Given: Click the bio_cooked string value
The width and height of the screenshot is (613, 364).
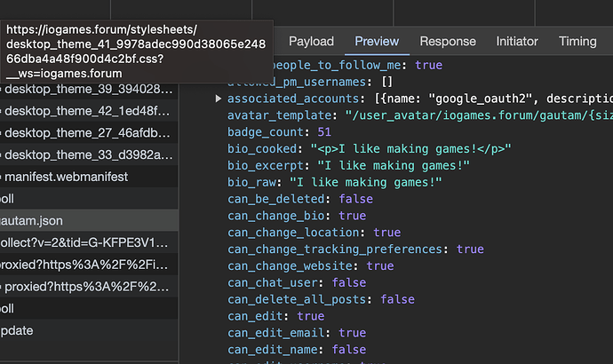Looking at the screenshot, I should (410, 149).
